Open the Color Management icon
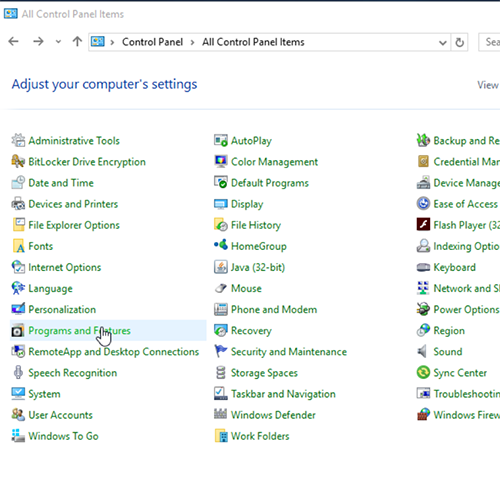The width and height of the screenshot is (500, 500). pyautogui.click(x=221, y=161)
